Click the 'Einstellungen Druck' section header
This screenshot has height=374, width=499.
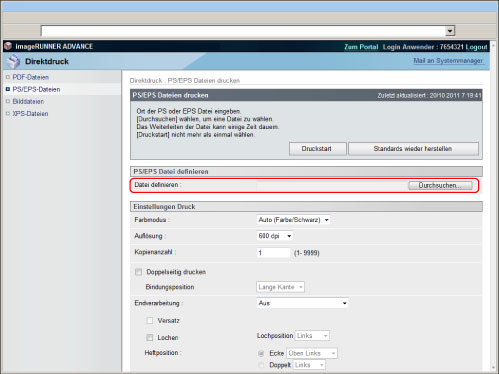coord(306,207)
